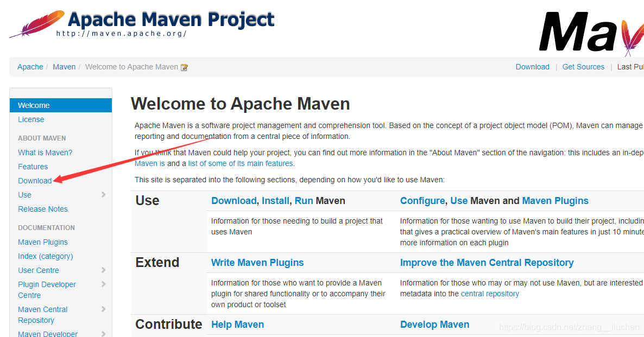Open Maven Plugins sidebar link
Viewport: 644px width, 337px height.
pos(43,242)
